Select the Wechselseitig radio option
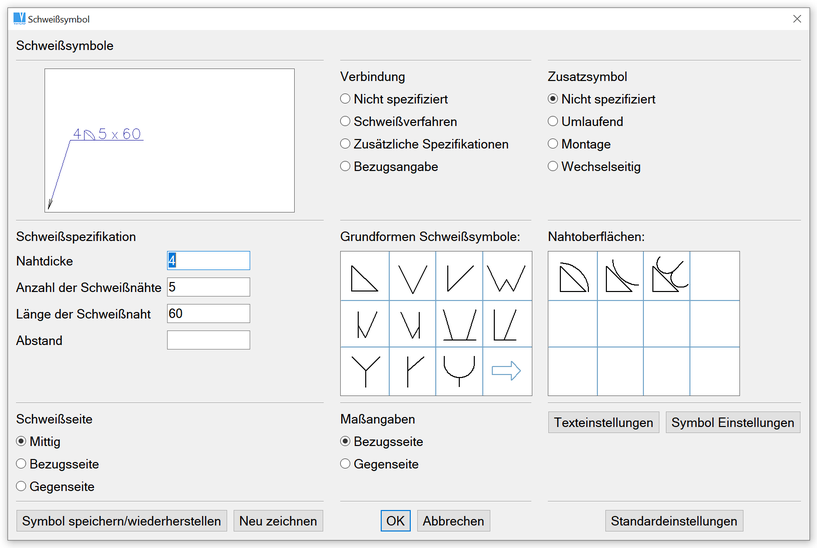Viewport: 817px width, 548px height. [553, 167]
